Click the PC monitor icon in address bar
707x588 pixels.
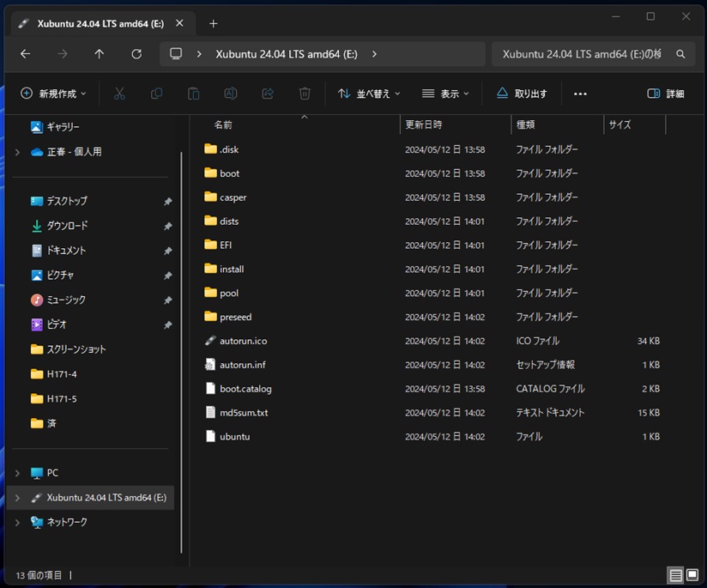[x=176, y=54]
